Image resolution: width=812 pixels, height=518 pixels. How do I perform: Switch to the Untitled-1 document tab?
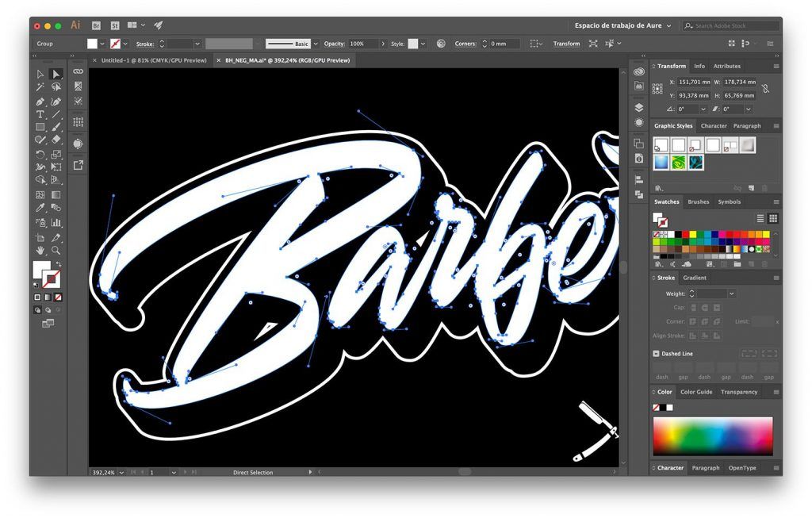154,60
